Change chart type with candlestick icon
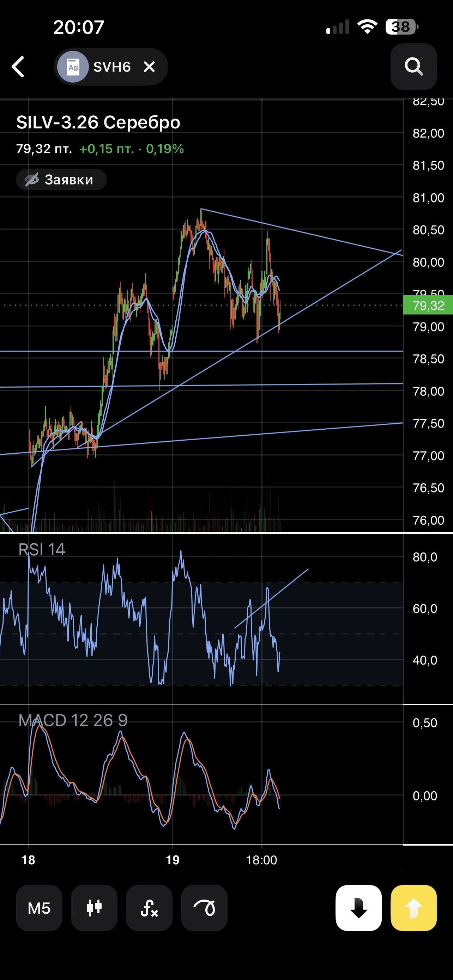The image size is (453, 980). pyautogui.click(x=94, y=908)
